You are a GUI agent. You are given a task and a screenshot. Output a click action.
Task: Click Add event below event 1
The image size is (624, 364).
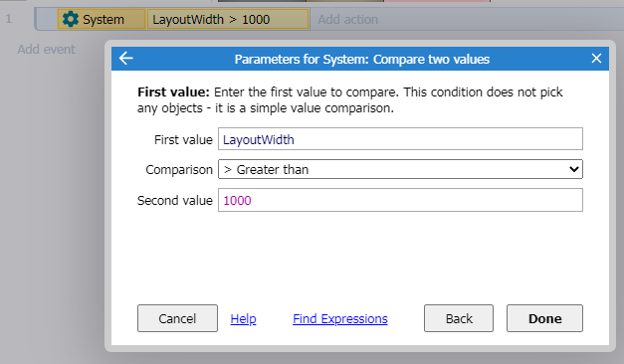[x=46, y=50]
